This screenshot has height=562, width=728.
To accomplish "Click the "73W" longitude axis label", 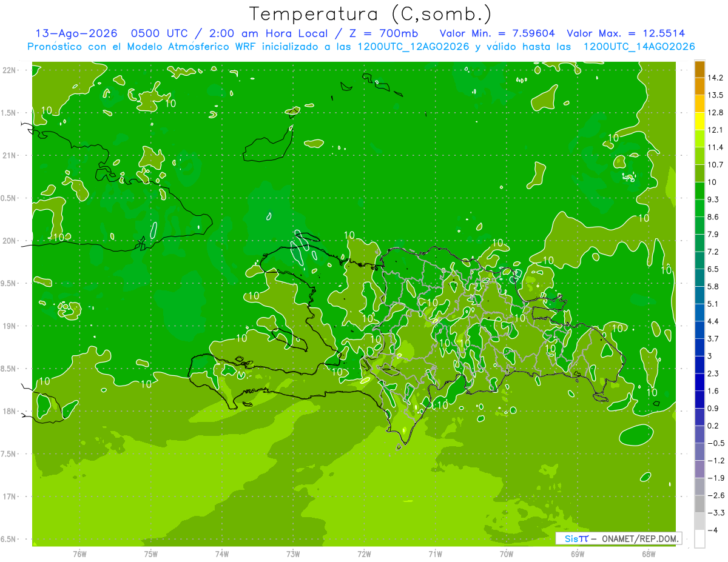I will point(293,554).
